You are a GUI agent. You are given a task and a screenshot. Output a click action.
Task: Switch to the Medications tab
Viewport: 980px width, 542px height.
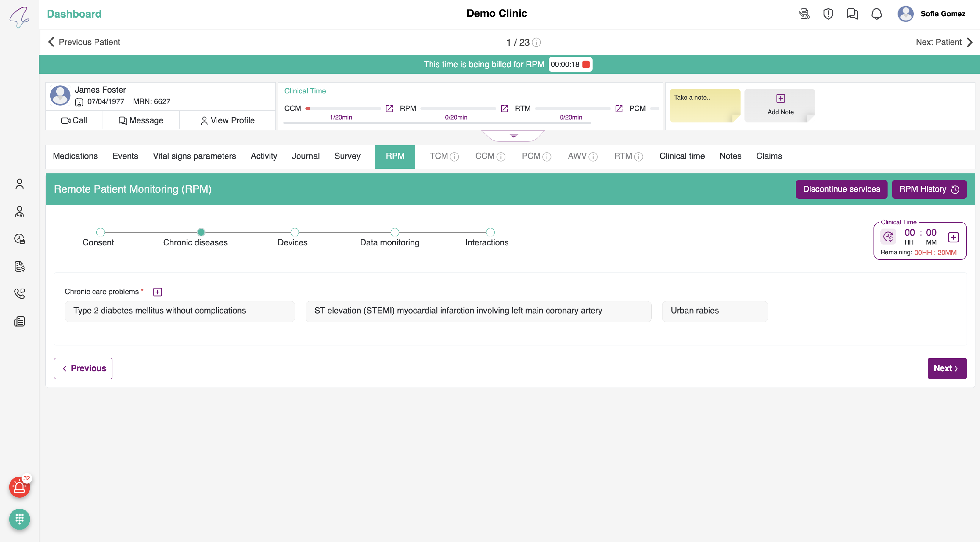pos(75,156)
